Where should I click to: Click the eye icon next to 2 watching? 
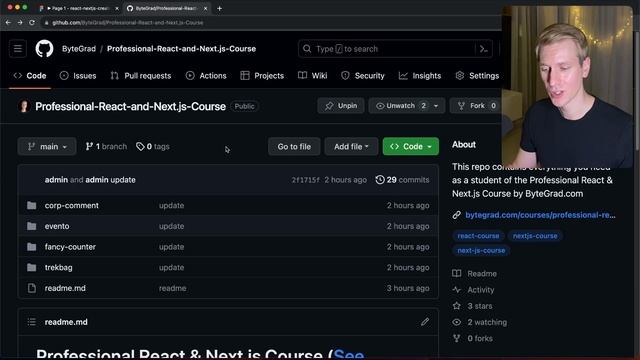pyautogui.click(x=456, y=322)
